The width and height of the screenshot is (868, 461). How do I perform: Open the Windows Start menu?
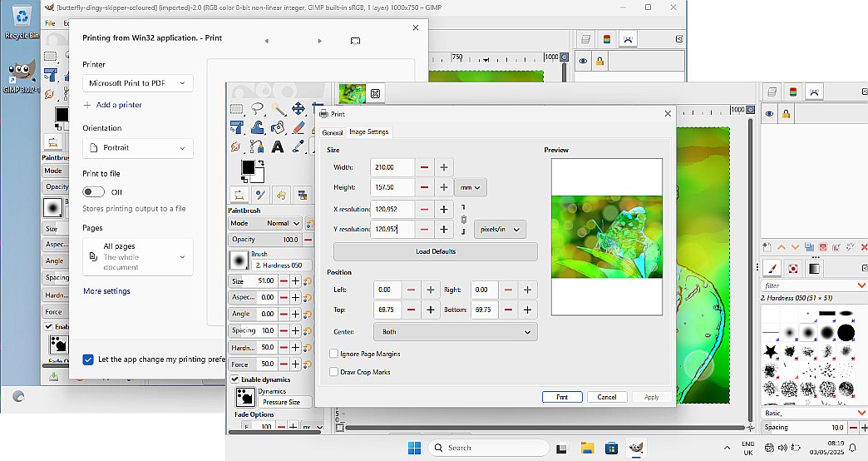click(x=414, y=448)
